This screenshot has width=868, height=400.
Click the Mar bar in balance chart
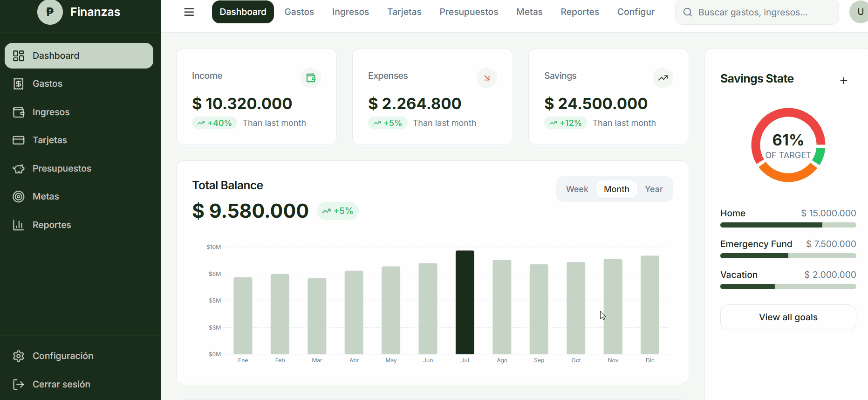[x=317, y=316]
